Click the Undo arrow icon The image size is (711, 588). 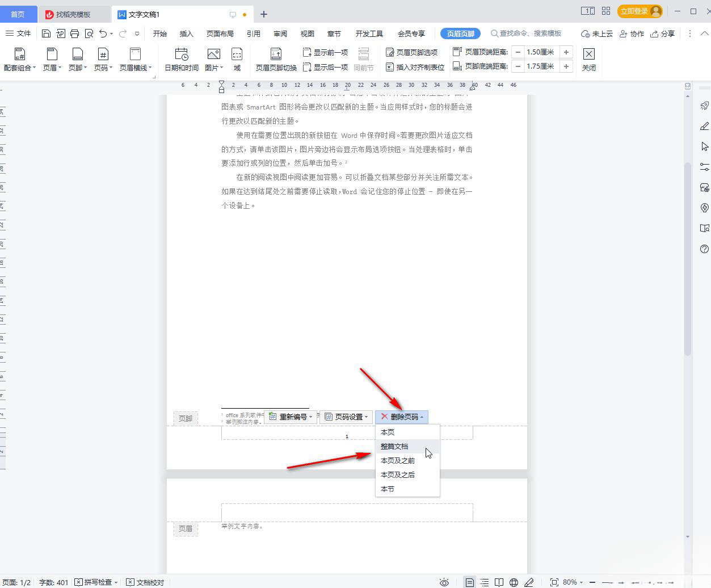click(x=103, y=33)
